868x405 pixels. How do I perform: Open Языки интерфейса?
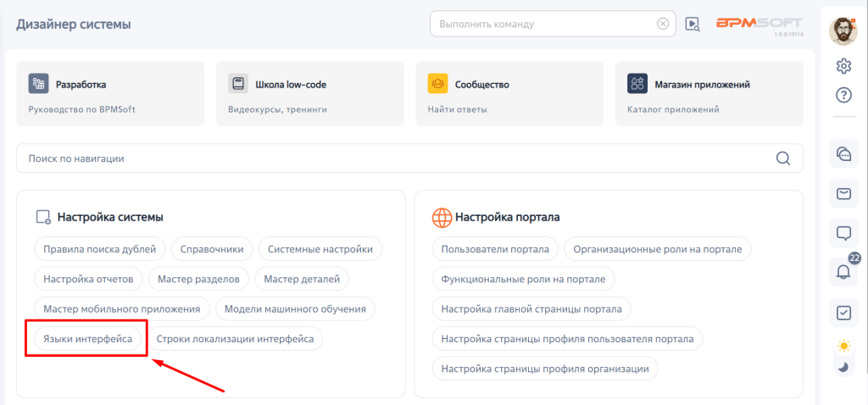[88, 339]
